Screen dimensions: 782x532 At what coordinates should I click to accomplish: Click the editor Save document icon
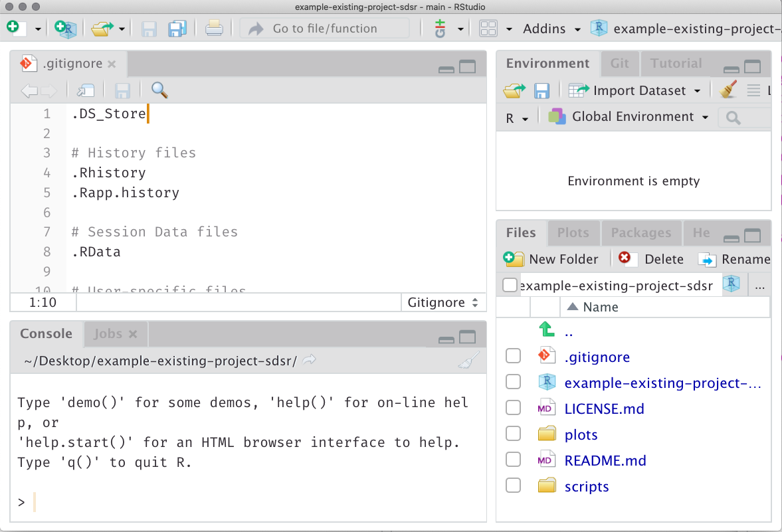(x=122, y=90)
